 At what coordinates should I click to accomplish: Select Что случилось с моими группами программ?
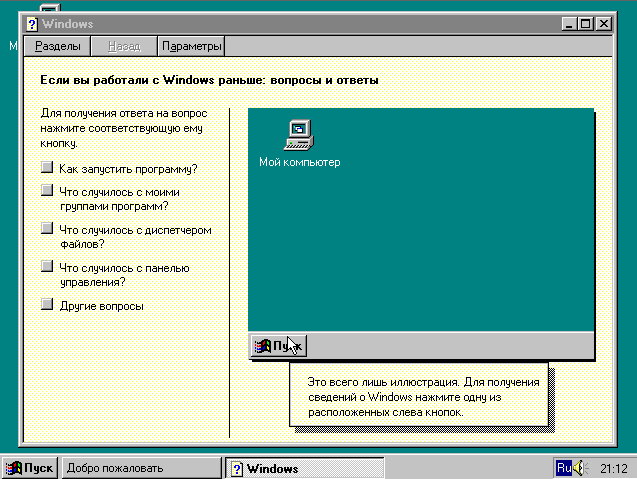tap(46, 190)
